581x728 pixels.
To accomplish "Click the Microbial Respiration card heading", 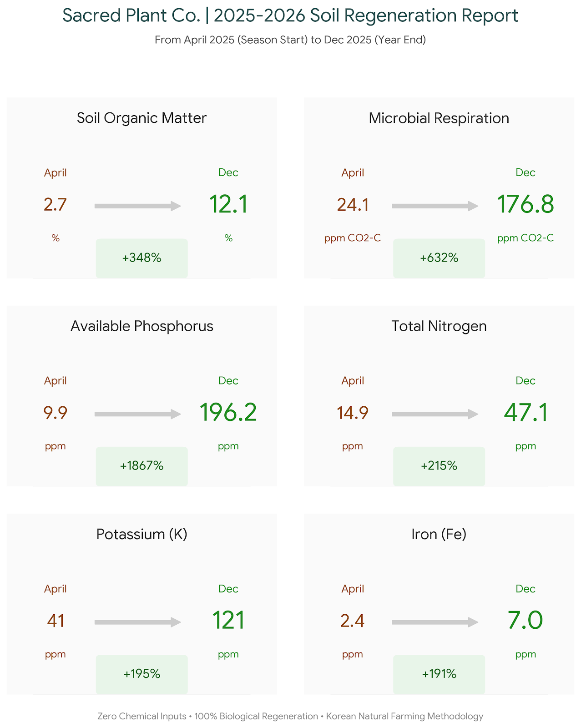I will (x=439, y=118).
